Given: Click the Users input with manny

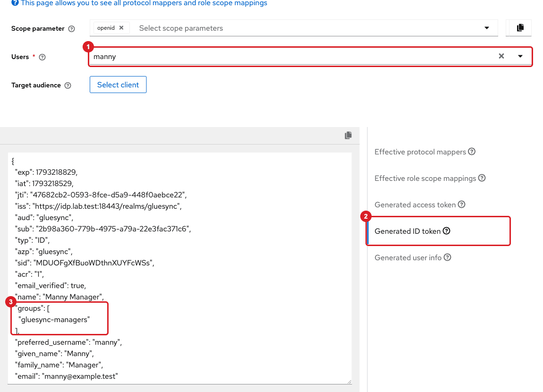Looking at the screenshot, I should (x=293, y=57).
